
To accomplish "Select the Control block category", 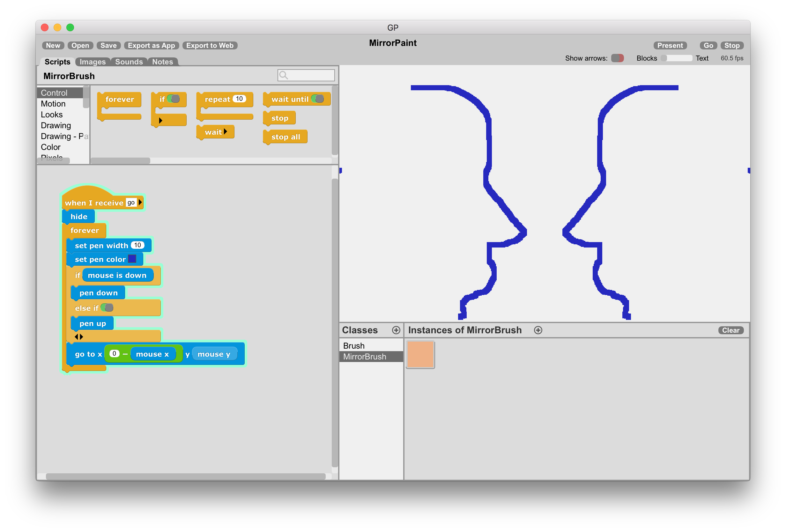I will (60, 93).
